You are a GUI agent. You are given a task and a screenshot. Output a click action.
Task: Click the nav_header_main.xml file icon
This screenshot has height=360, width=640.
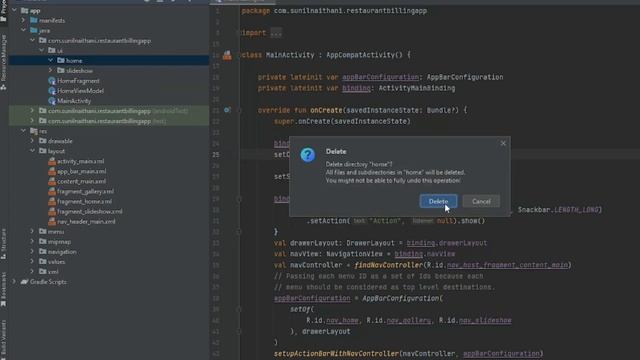(x=52, y=221)
